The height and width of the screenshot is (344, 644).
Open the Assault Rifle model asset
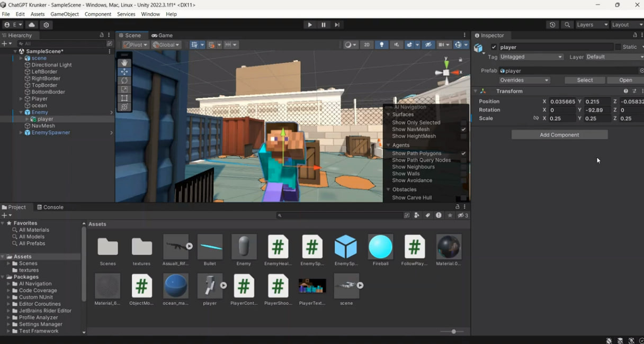click(176, 247)
